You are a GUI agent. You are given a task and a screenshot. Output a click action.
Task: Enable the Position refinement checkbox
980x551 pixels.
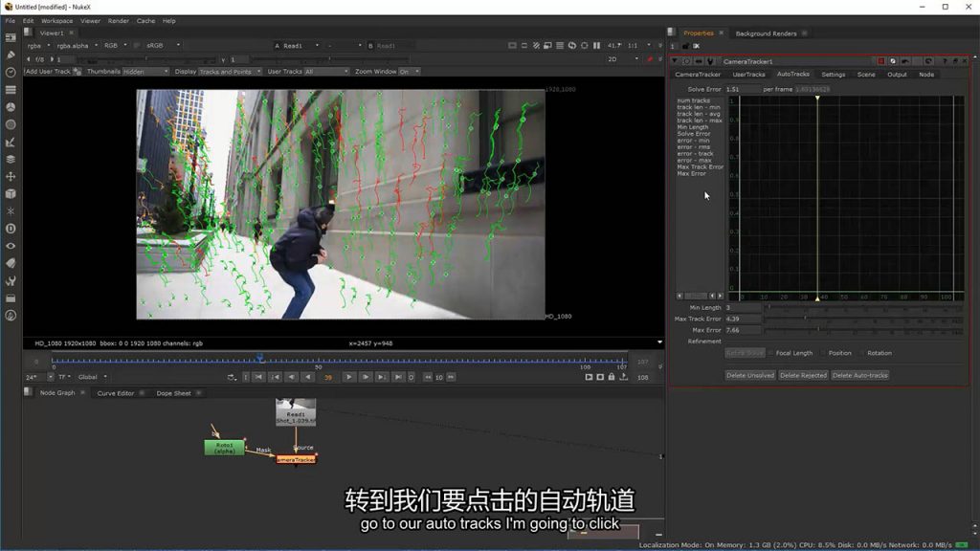(x=823, y=353)
